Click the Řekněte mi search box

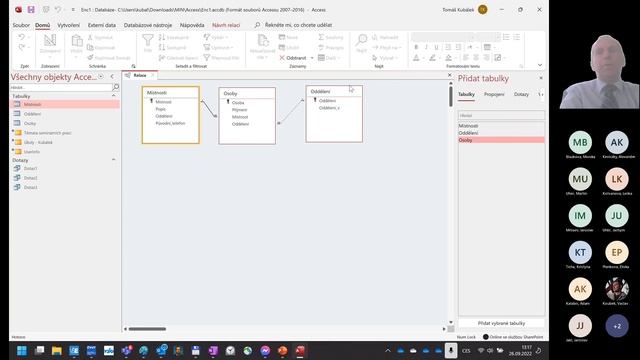(x=298, y=25)
